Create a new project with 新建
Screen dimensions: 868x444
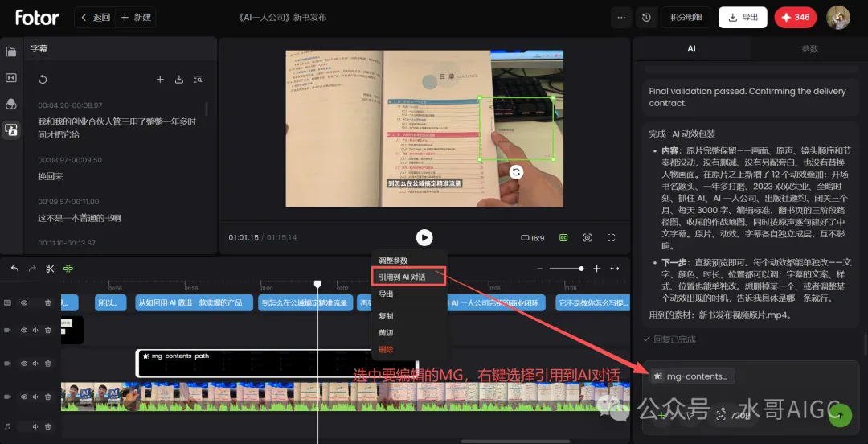[x=136, y=17]
